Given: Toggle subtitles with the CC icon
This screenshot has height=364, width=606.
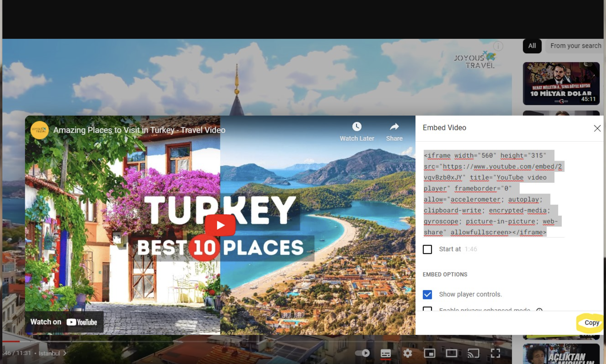Looking at the screenshot, I should pyautogui.click(x=386, y=354).
